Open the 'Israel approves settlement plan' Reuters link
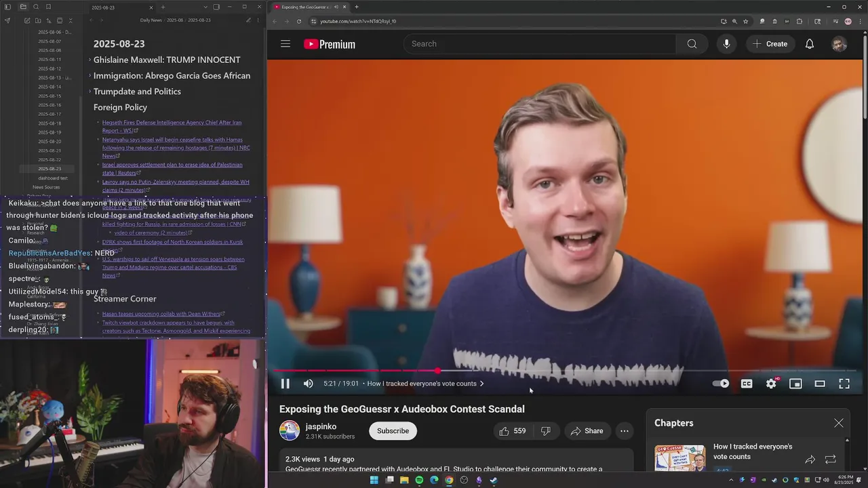The width and height of the screenshot is (868, 488). [x=172, y=169]
